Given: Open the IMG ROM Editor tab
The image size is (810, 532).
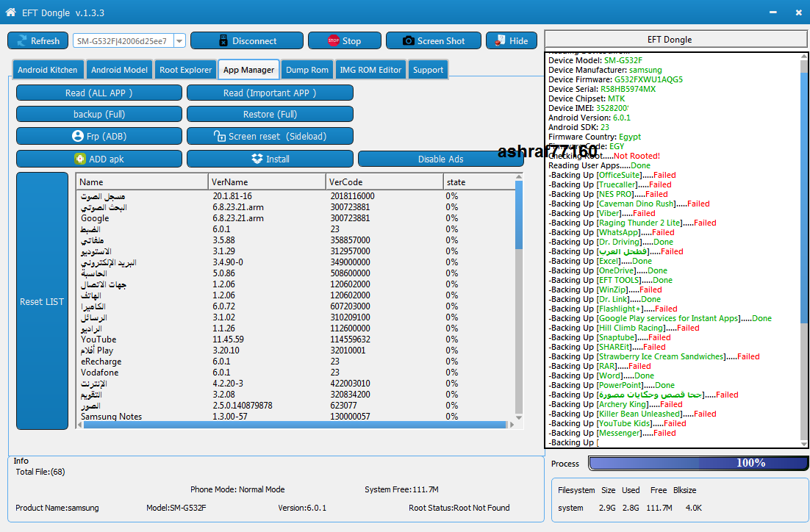Looking at the screenshot, I should tap(370, 70).
